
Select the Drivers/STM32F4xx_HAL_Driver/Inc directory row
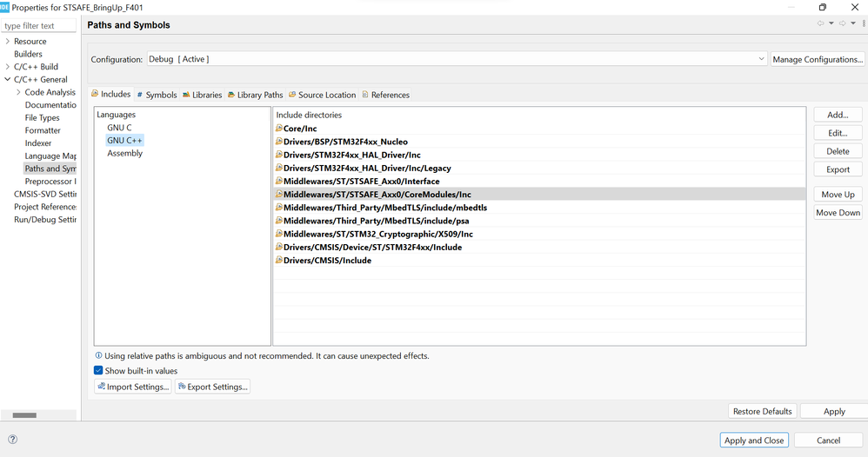point(540,155)
